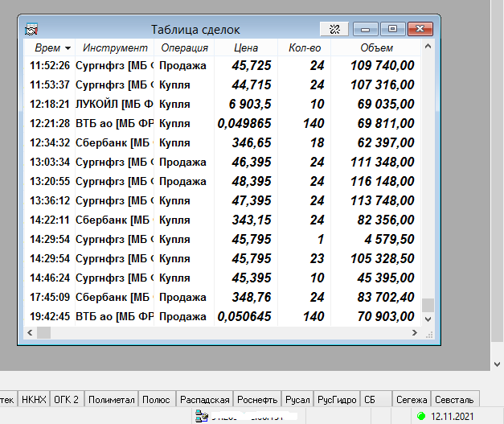This screenshot has width=504, height=424.
Task: Open the Полюс tab
Action: [x=156, y=400]
